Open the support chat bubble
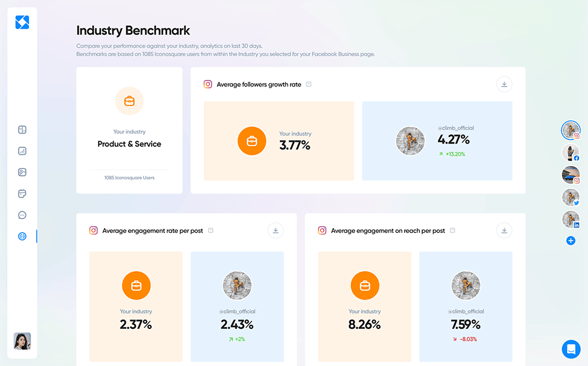The image size is (588, 366). click(x=571, y=349)
